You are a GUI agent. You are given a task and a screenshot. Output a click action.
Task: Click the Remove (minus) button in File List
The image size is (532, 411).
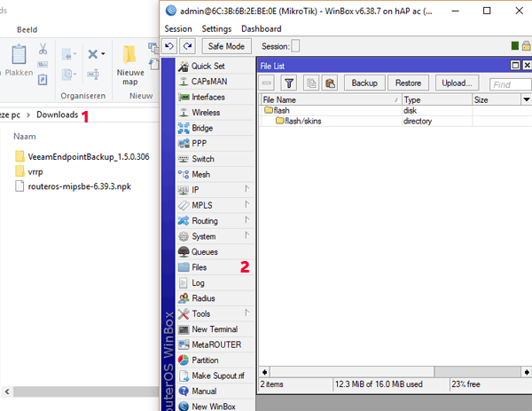pyautogui.click(x=268, y=83)
